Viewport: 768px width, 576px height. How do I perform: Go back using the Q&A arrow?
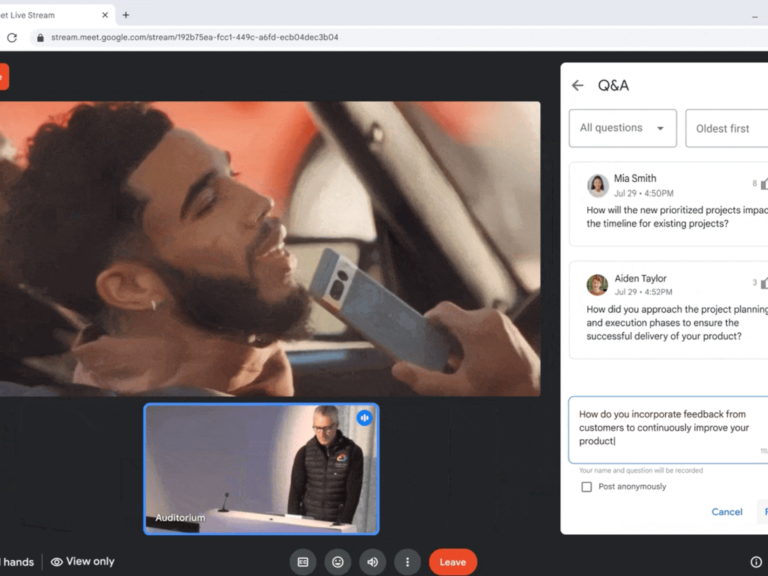coord(578,86)
